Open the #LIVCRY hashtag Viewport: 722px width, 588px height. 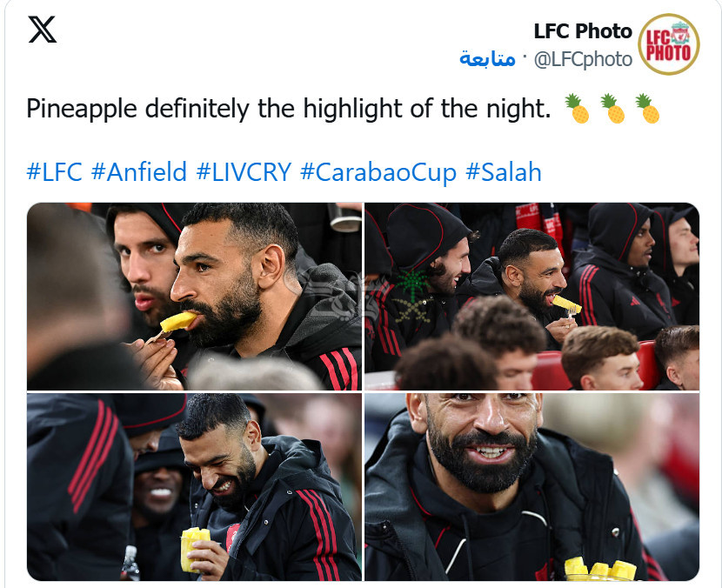[244, 172]
